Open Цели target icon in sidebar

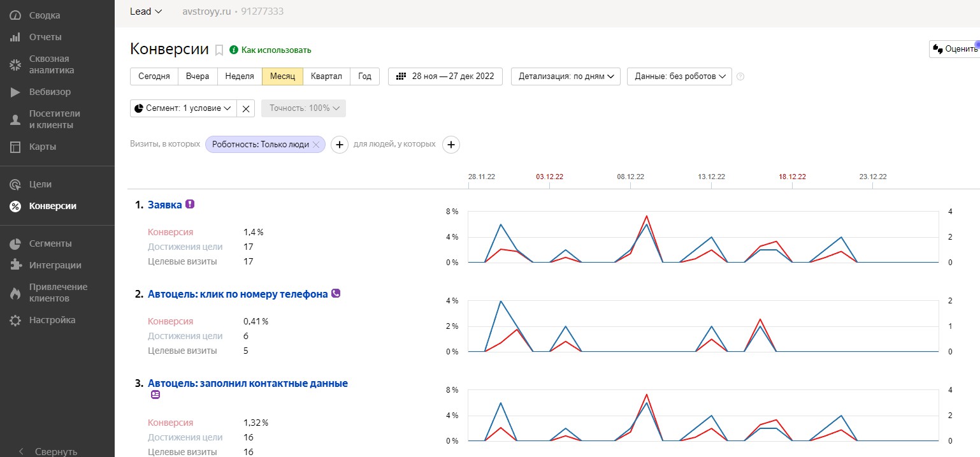pos(15,184)
